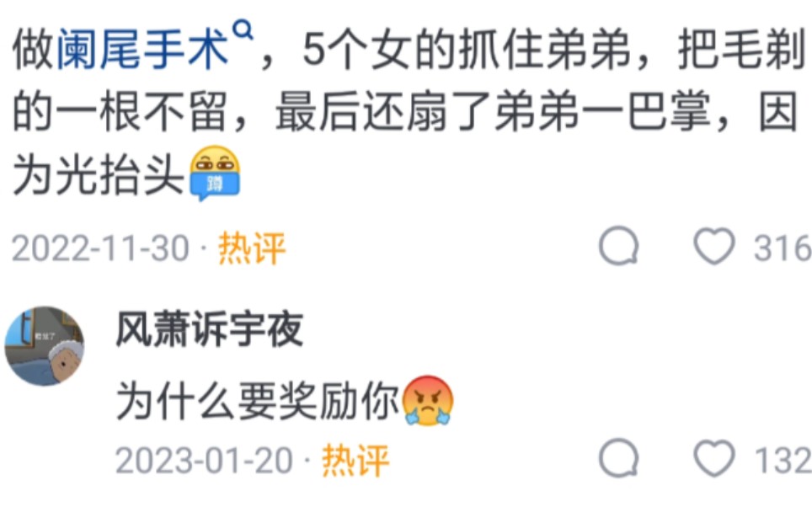The height and width of the screenshot is (507, 812).
Task: Tap the 316 like count
Action: click(x=783, y=248)
